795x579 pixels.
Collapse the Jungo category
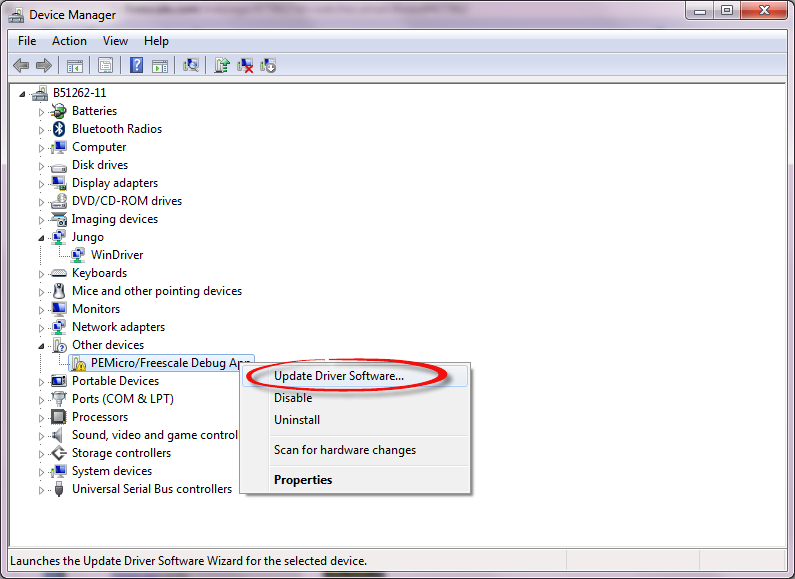coord(41,238)
